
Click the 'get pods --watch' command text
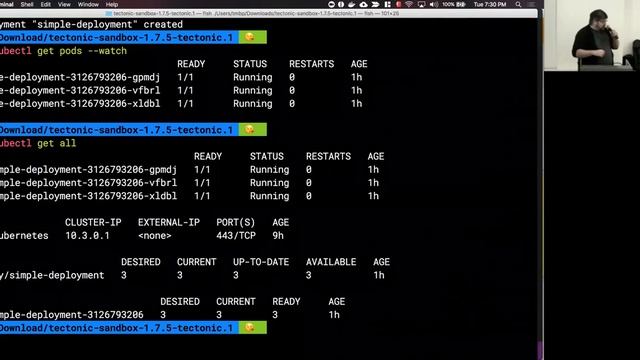82,51
